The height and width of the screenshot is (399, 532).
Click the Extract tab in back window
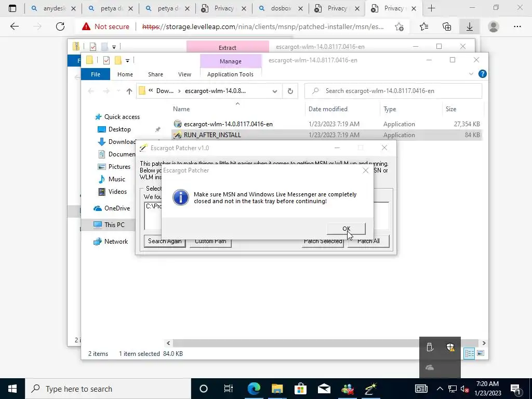(228, 47)
